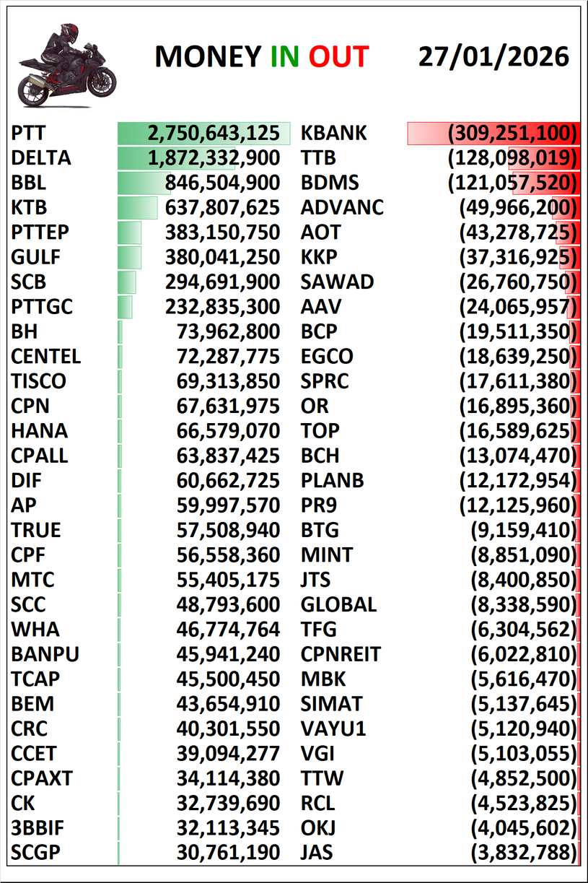588x883 pixels.
Task: Select the SCGP ticker symbol
Action: click(36, 853)
